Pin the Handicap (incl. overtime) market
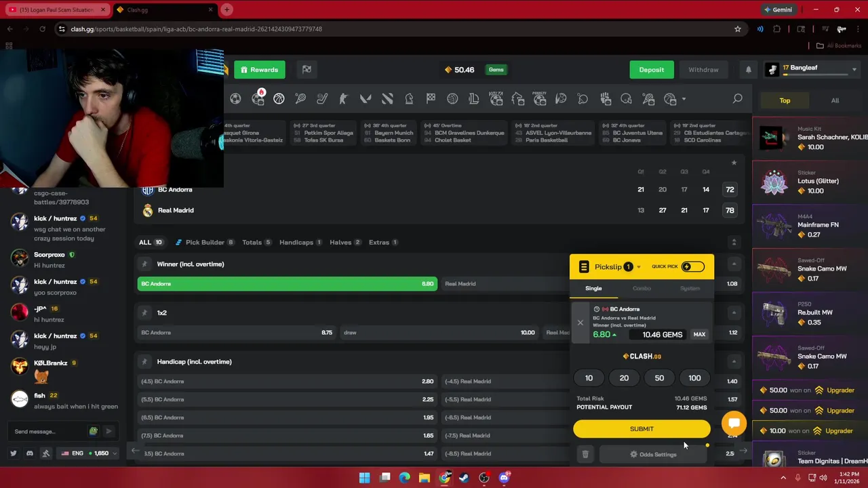The height and width of the screenshot is (488, 868). coord(144,361)
